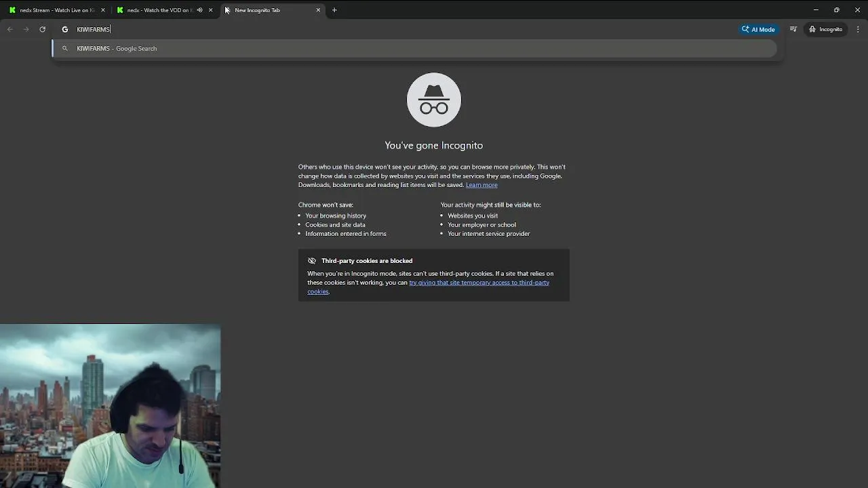This screenshot has width=868, height=488.
Task: Click the 'Chrome won't save:' label
Action: (325, 205)
